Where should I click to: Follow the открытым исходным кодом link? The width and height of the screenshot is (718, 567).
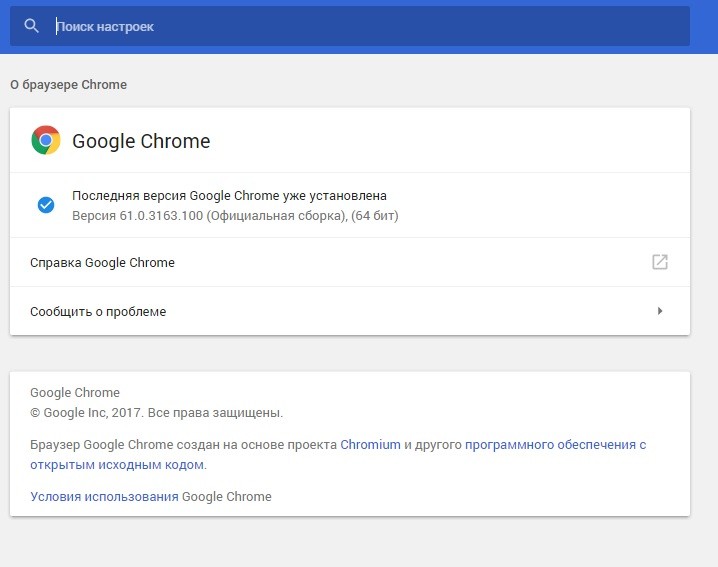pos(118,464)
